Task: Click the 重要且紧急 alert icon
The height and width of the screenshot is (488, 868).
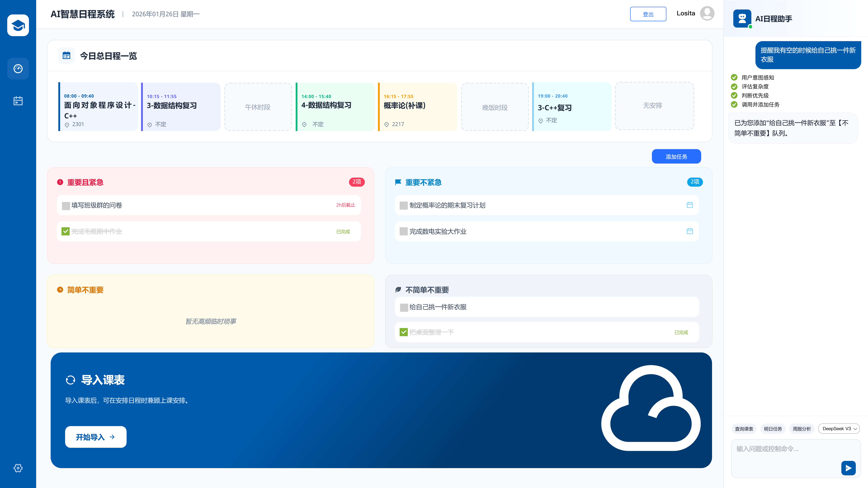Action: click(x=60, y=182)
